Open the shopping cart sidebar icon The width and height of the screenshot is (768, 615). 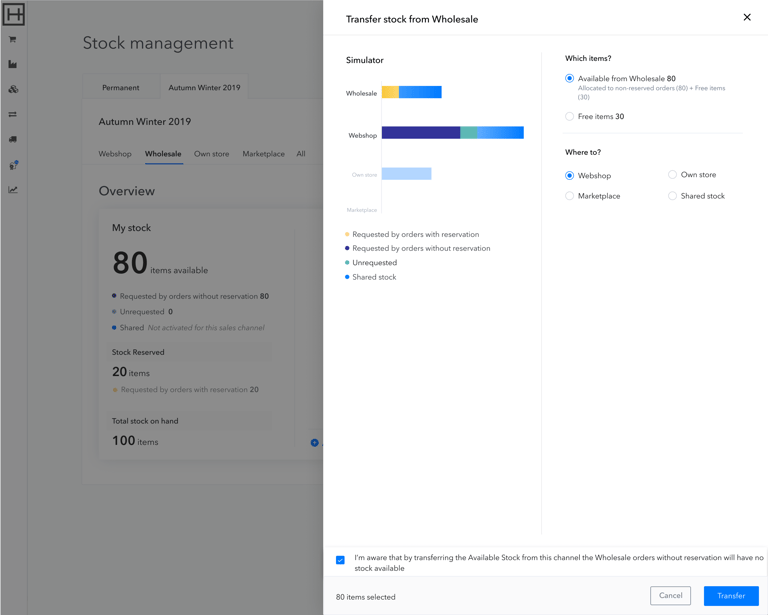click(x=13, y=40)
